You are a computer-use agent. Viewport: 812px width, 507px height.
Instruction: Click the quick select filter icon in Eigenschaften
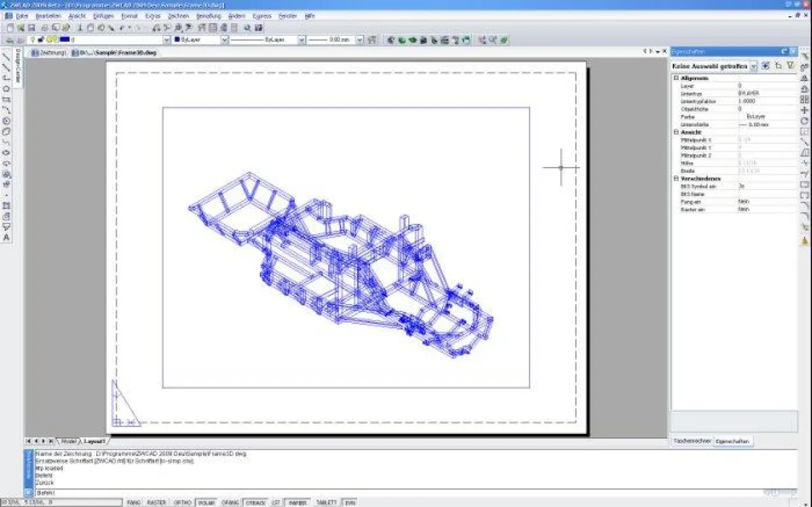click(x=790, y=66)
